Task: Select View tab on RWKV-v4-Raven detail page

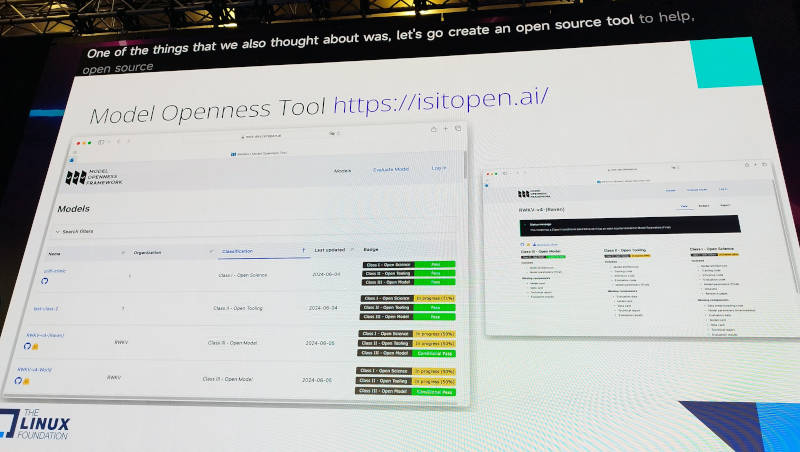Action: (684, 207)
